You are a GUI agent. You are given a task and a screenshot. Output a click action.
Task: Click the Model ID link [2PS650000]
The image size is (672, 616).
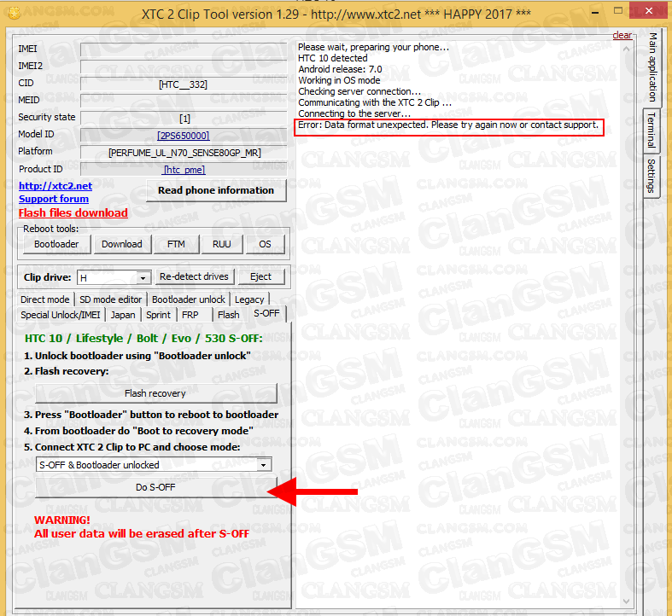click(183, 136)
